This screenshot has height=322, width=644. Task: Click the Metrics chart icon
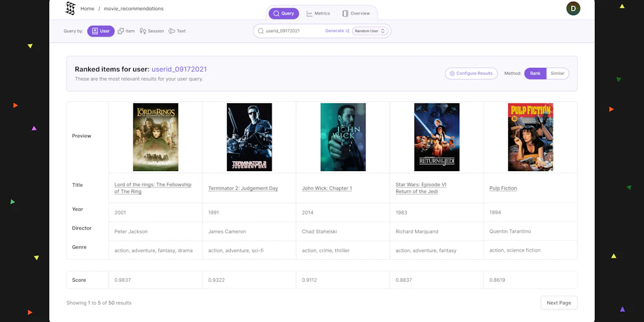tap(309, 14)
